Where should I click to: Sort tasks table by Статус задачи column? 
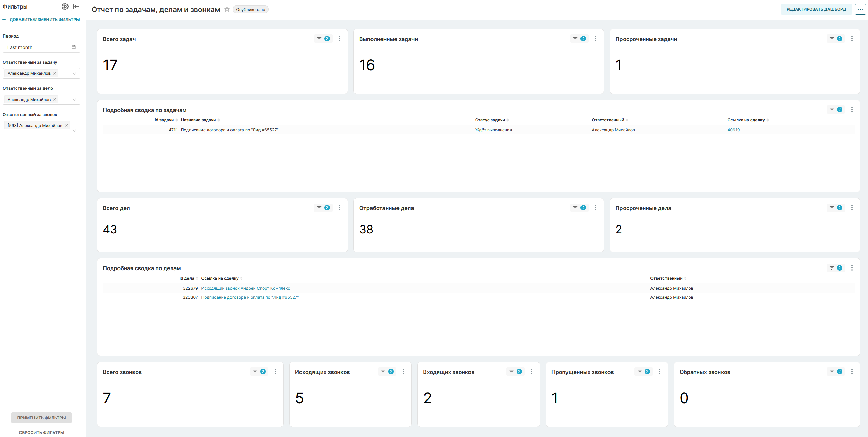point(490,120)
